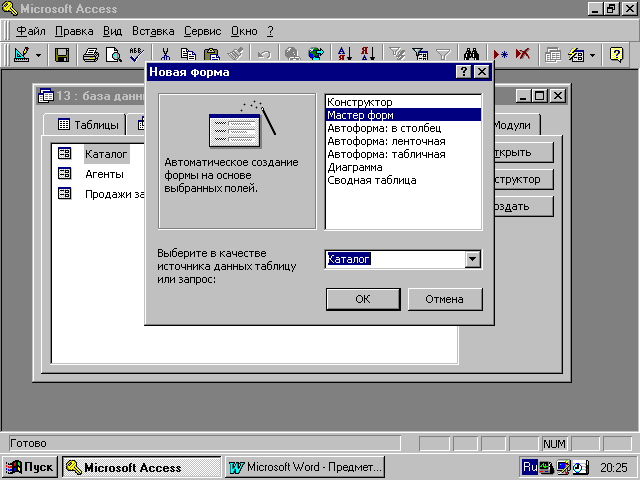Image resolution: width=640 pixels, height=480 pixels.
Task: Click the Database Window icon
Action: pyautogui.click(x=553, y=55)
